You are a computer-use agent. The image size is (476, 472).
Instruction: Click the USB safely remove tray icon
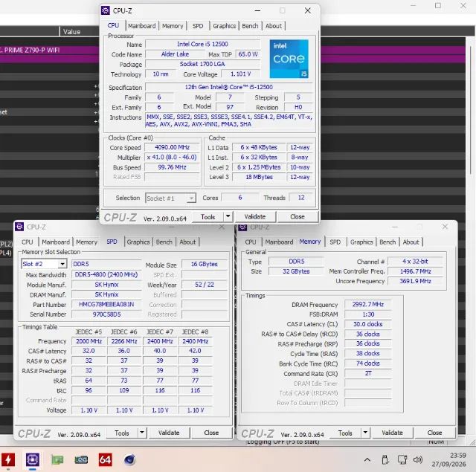[x=385, y=460]
